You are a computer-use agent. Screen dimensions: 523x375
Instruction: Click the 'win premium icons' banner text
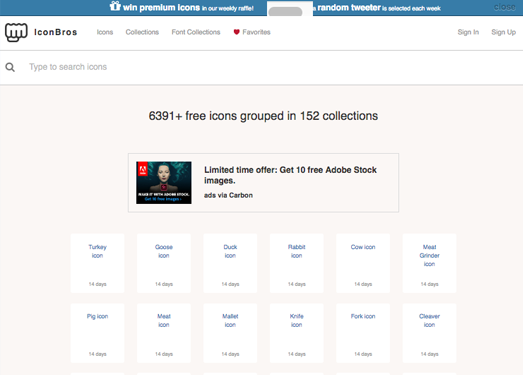coord(161,7)
